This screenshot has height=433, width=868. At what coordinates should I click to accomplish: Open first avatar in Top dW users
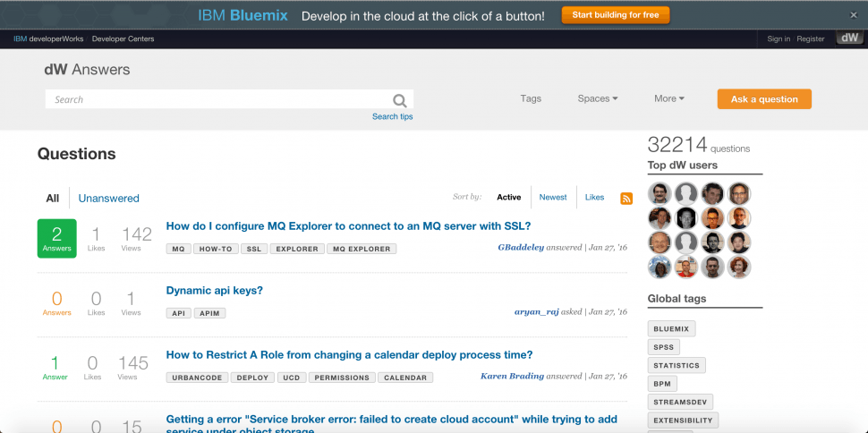pos(660,194)
